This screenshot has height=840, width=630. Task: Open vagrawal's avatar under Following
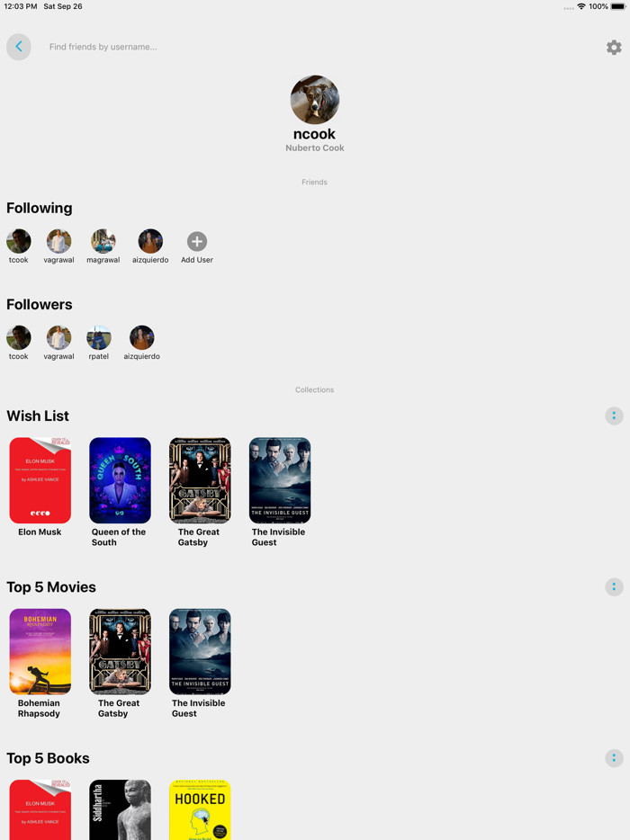pos(59,241)
